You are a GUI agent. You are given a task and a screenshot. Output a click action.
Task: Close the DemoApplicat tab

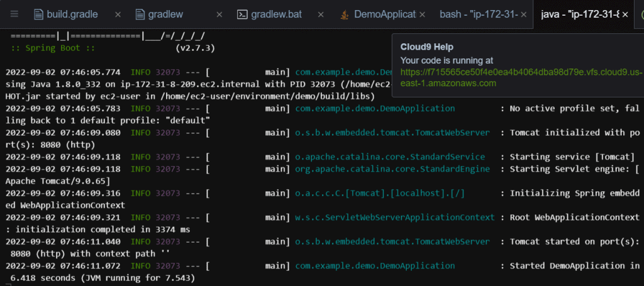pyautogui.click(x=421, y=14)
